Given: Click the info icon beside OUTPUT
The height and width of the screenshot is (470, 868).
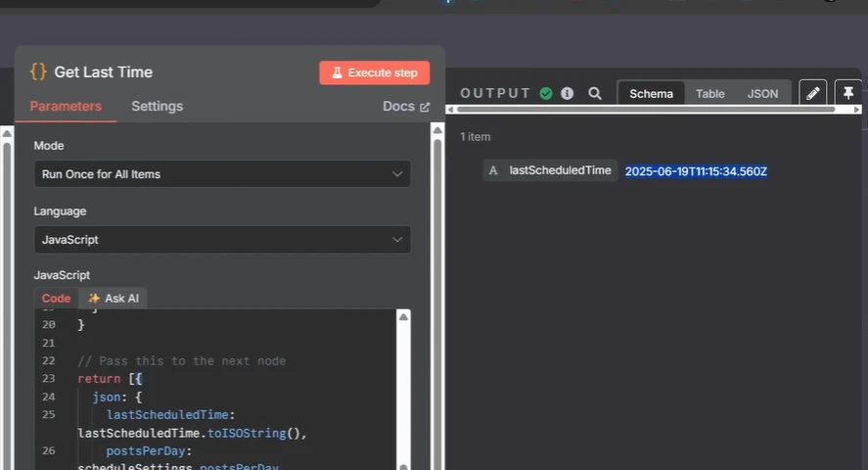Looking at the screenshot, I should [x=567, y=94].
